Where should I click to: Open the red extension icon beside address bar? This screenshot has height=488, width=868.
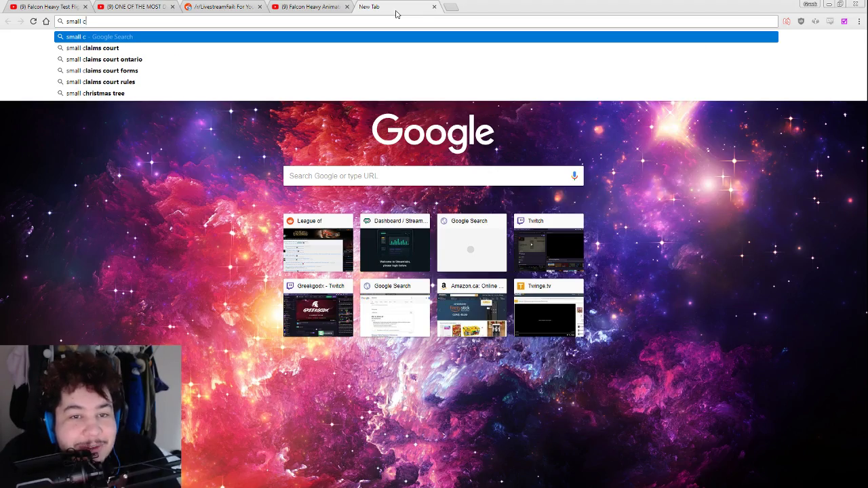[x=787, y=21]
